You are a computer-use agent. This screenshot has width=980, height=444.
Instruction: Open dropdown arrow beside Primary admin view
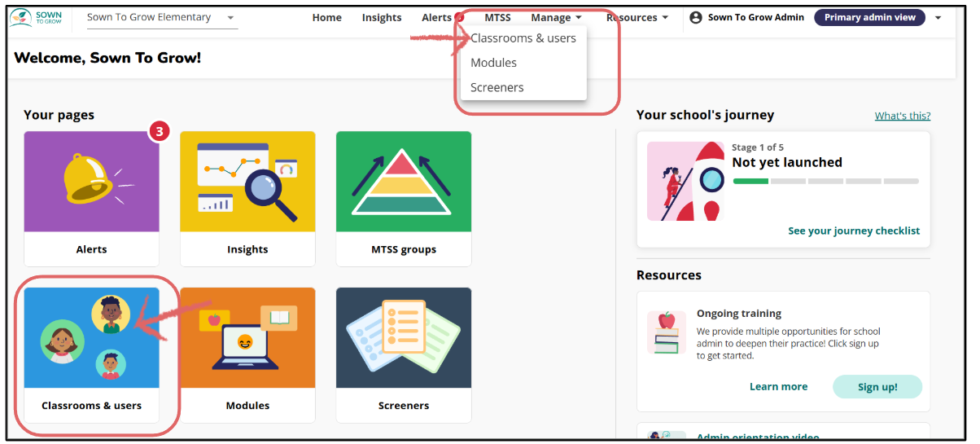tap(938, 17)
